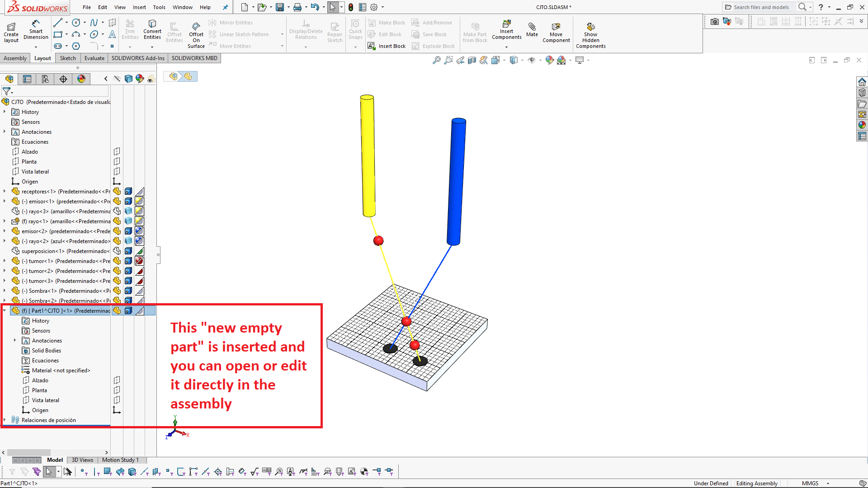
Task: Click the Search files and models field
Action: (761, 7)
